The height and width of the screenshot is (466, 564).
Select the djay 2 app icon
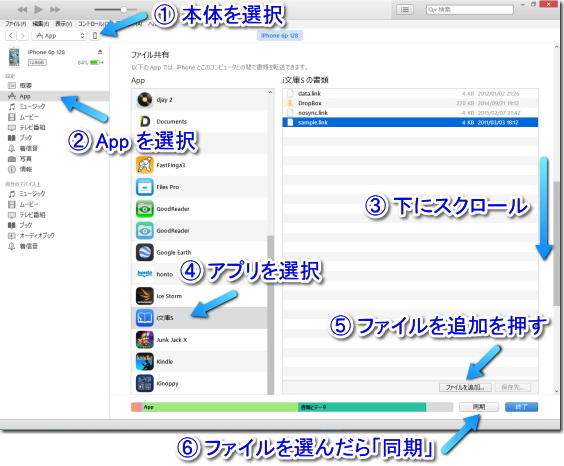145,100
